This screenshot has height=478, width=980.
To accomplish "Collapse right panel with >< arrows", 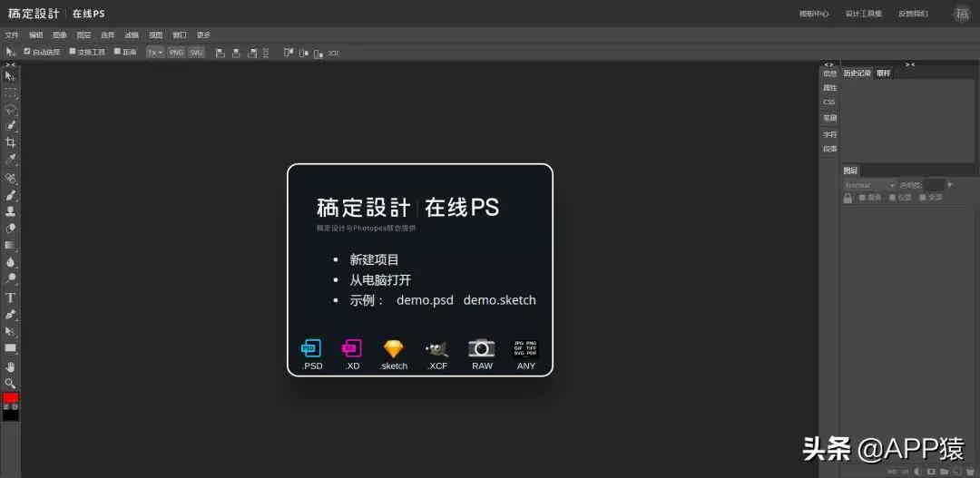I will [910, 64].
